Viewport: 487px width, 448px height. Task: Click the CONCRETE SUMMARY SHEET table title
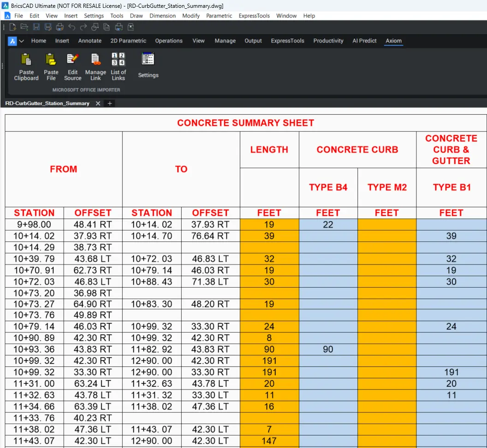(245, 123)
